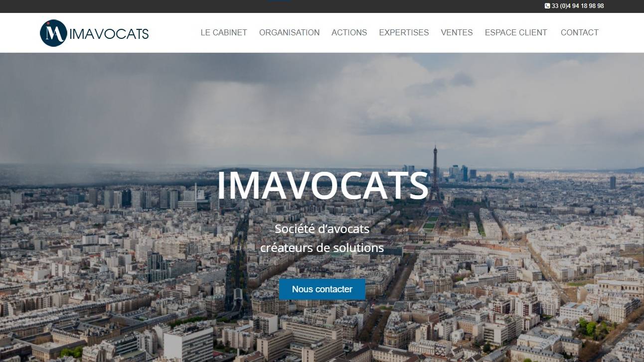Click the small blue indicator above ORGANISATION
This screenshot has width=644, height=362.
pos(279,0)
